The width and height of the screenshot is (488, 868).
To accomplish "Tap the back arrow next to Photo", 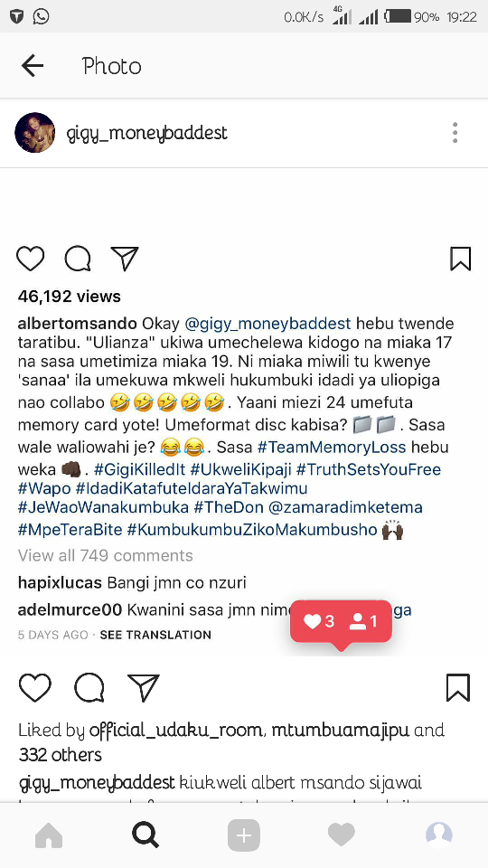I will [33, 66].
